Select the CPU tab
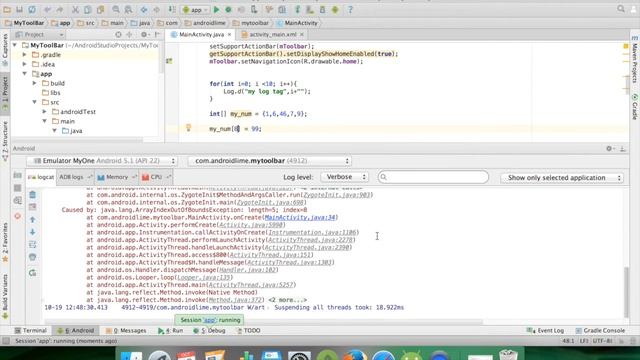 pyautogui.click(x=156, y=177)
